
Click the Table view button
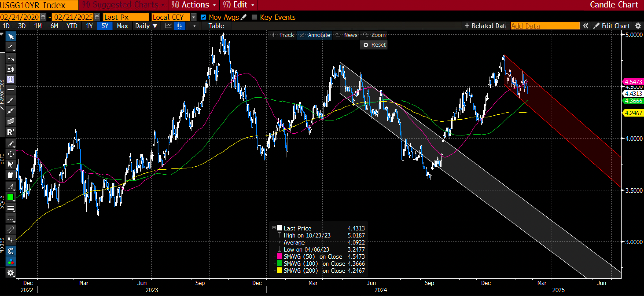point(216,26)
